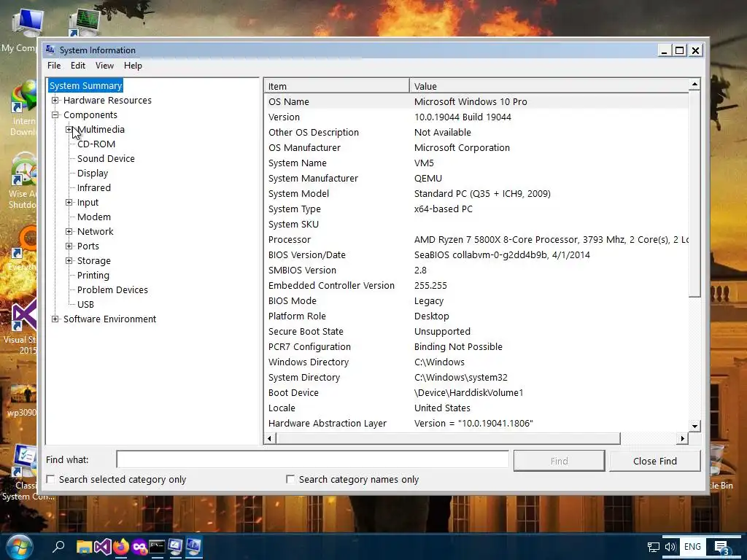Click the horizontal scrollbar thumb
747x560 pixels.
click(x=448, y=438)
